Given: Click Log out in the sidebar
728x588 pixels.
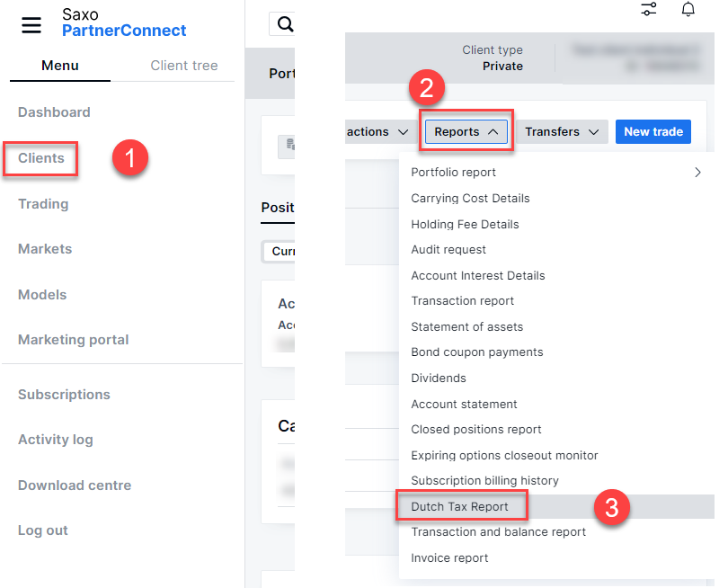Looking at the screenshot, I should [43, 530].
